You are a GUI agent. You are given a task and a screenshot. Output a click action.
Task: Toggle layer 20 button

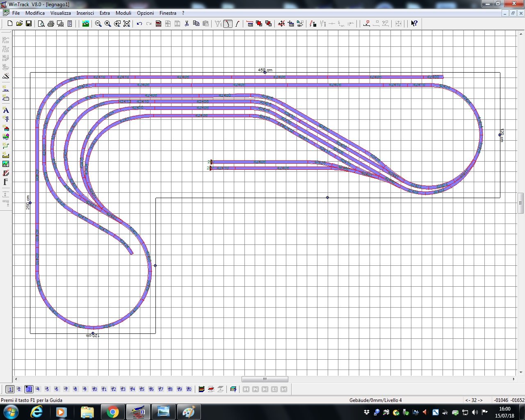click(x=189, y=389)
